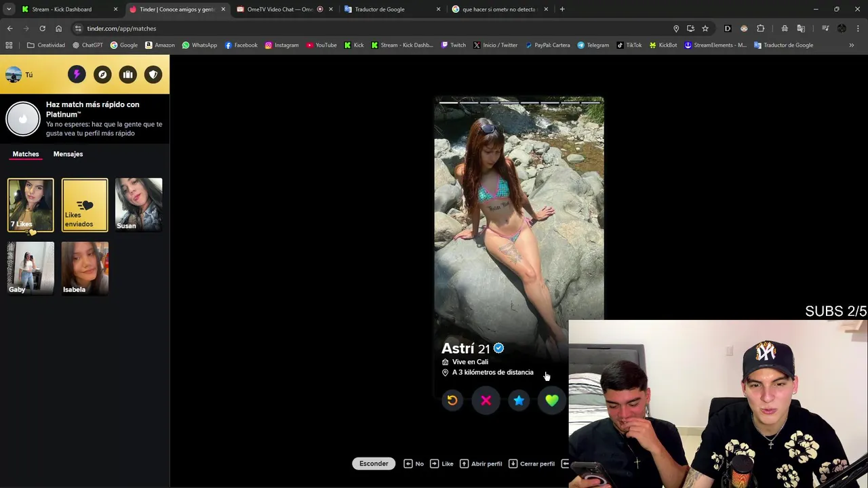
Task: Open the 7 Likes thumbnail
Action: 31,205
